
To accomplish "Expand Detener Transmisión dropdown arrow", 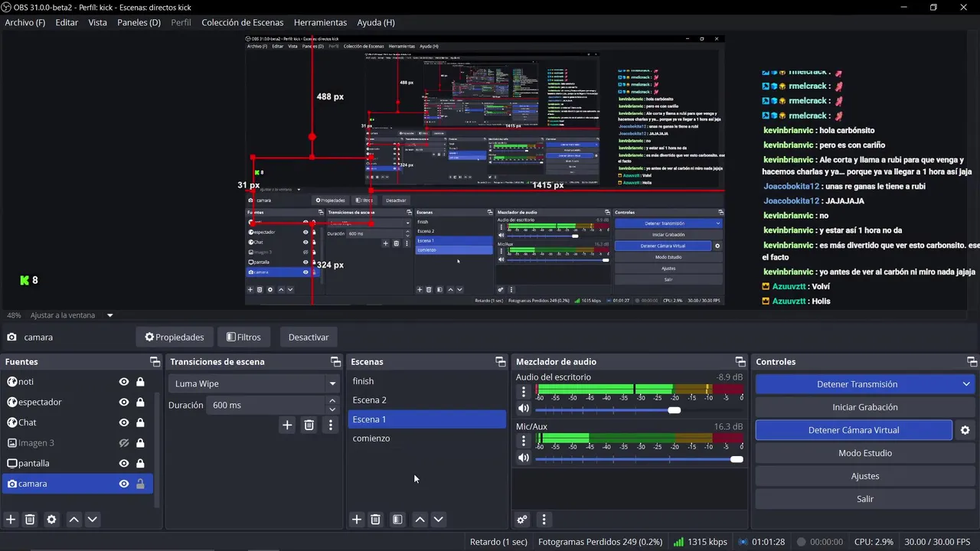I will coord(966,384).
